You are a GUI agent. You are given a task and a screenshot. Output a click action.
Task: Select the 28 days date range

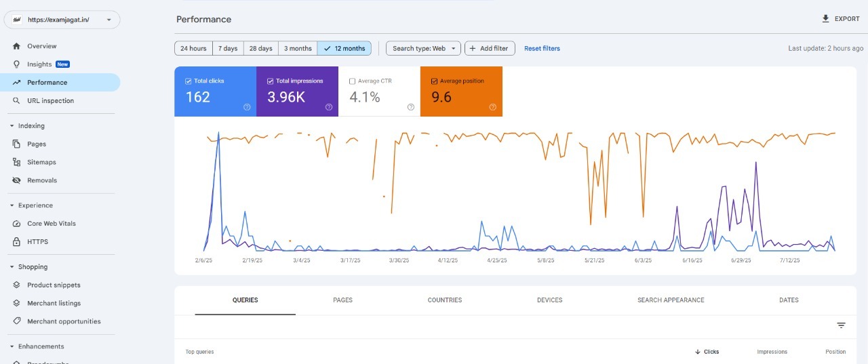(260, 49)
